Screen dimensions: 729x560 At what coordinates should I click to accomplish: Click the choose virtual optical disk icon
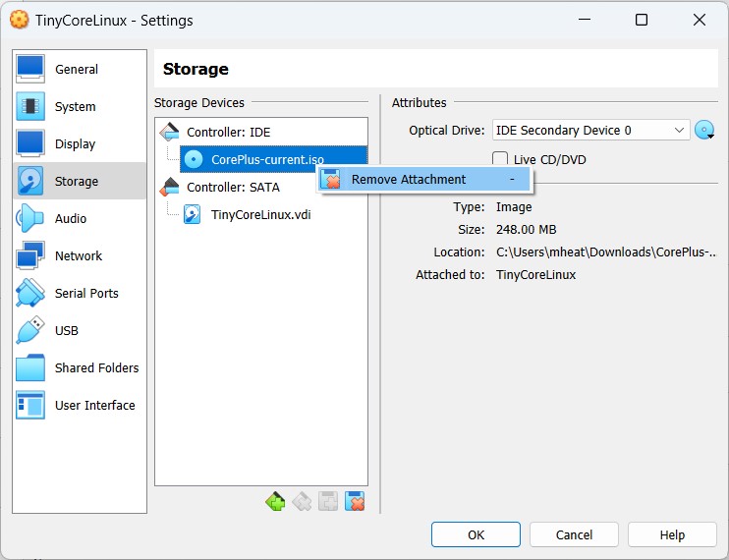tap(704, 130)
